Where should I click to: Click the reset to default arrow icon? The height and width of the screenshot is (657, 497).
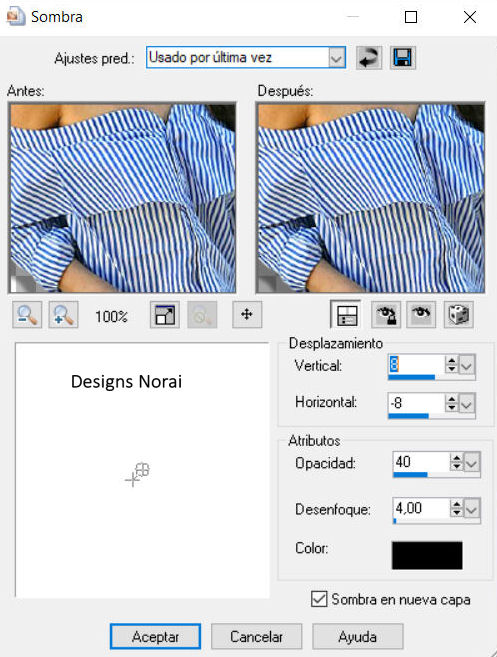pyautogui.click(x=369, y=57)
